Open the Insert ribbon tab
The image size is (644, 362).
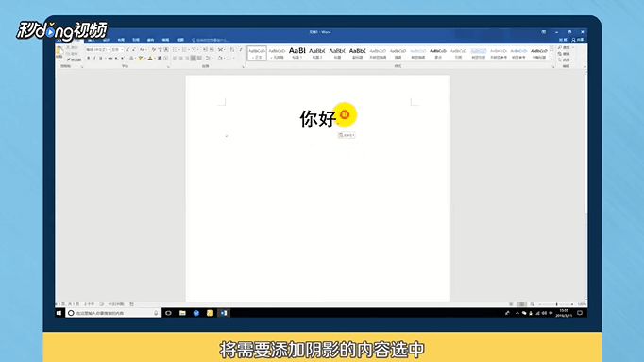[92, 40]
